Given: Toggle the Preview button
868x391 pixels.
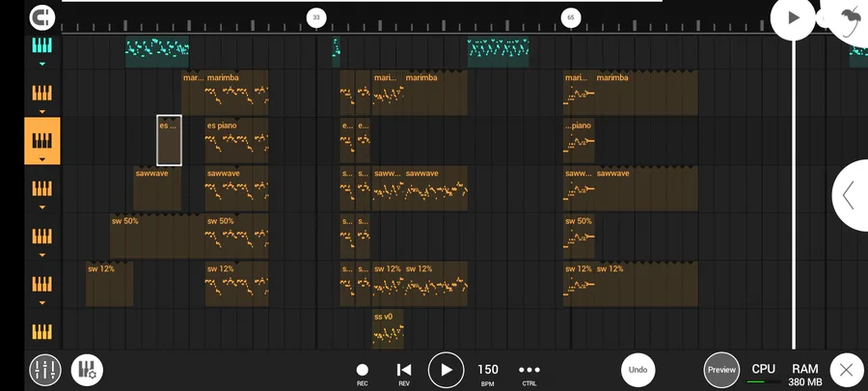Looking at the screenshot, I should tap(721, 370).
